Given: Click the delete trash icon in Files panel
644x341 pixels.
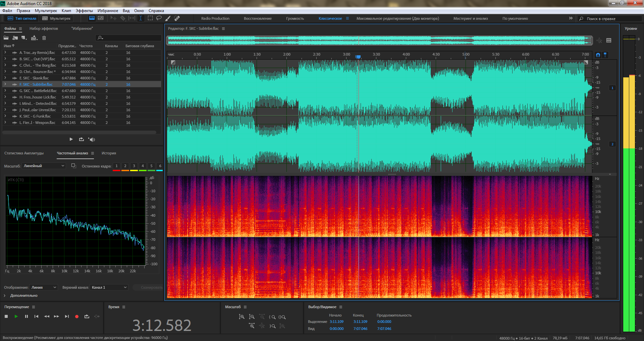Looking at the screenshot, I should [44, 38].
